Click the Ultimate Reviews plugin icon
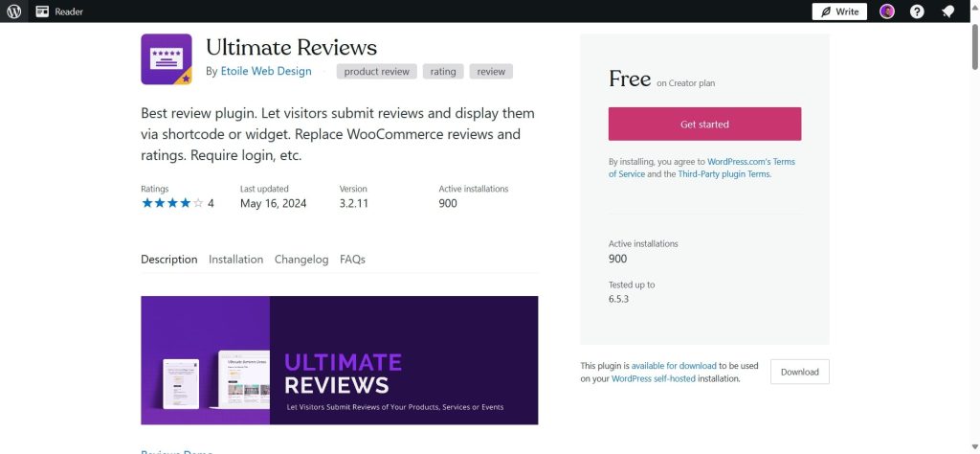 (167, 58)
